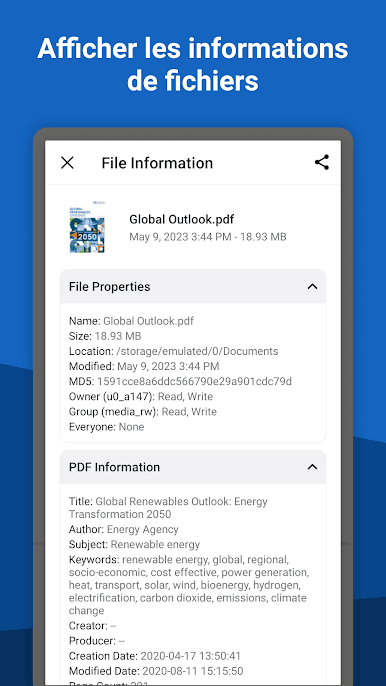Select the File Information header title

point(157,163)
